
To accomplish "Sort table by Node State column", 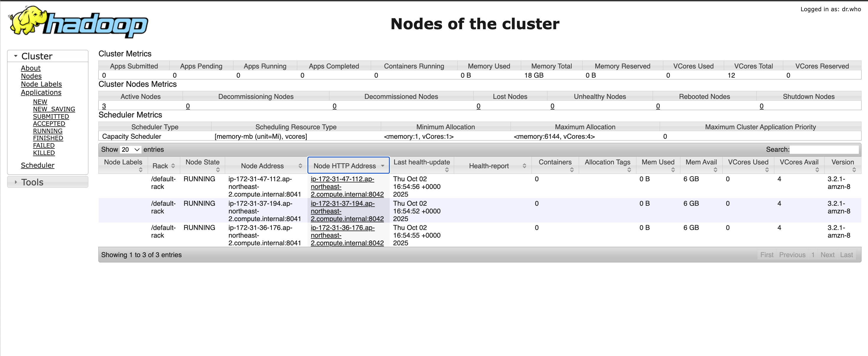I will pos(202,162).
